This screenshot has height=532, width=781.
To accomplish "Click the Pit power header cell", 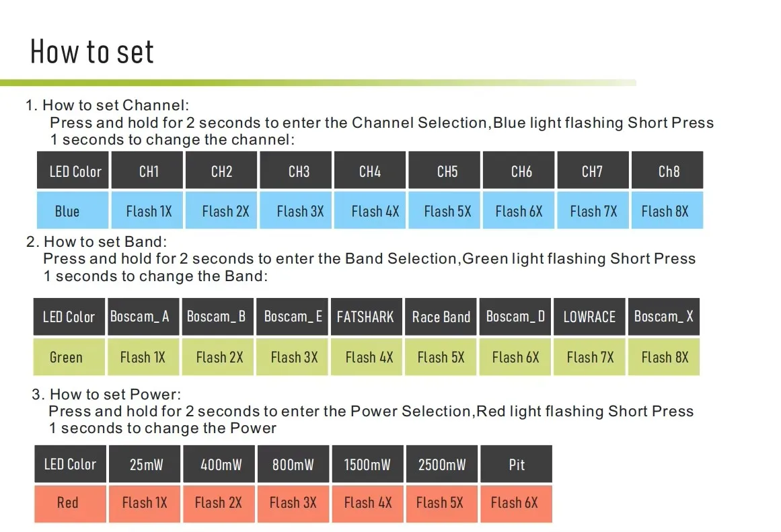I will click(x=517, y=464).
